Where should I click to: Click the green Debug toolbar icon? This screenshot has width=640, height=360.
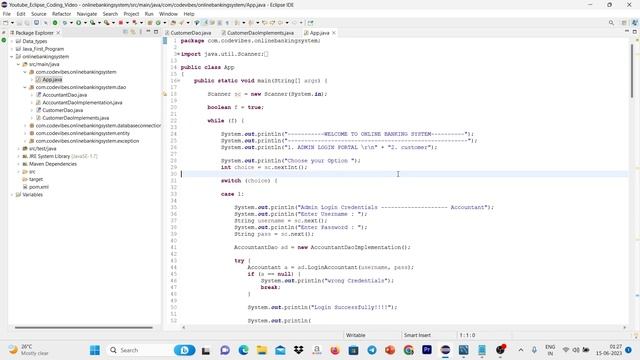click(65, 23)
